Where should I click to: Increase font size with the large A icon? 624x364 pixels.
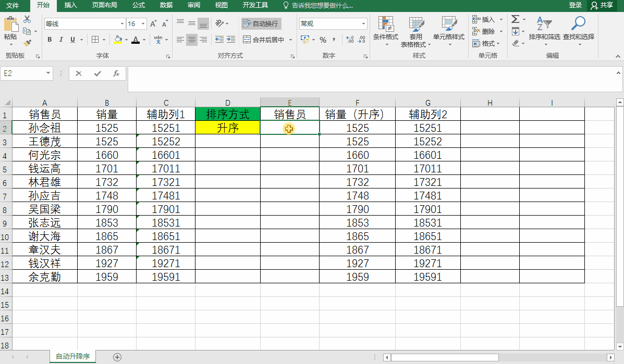pyautogui.click(x=153, y=24)
